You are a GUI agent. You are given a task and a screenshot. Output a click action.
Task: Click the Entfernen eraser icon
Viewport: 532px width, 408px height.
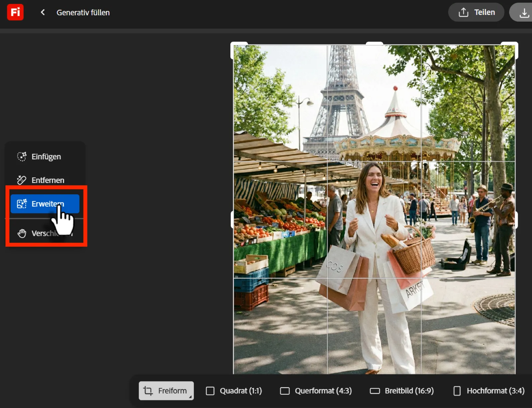(22, 180)
